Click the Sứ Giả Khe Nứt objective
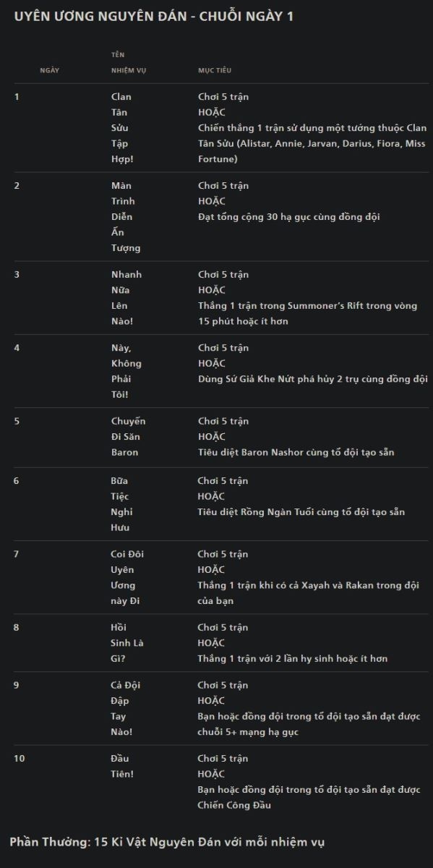Screen dimensions: 433x868 click(313, 379)
